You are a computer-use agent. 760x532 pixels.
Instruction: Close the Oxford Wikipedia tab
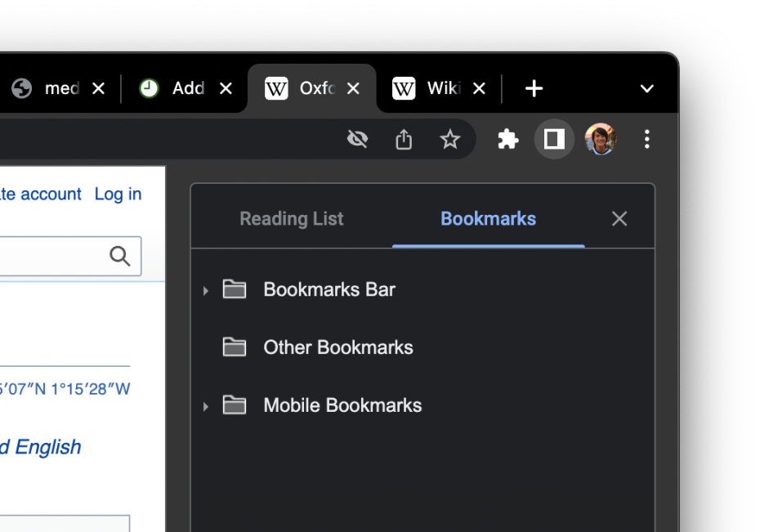[353, 88]
